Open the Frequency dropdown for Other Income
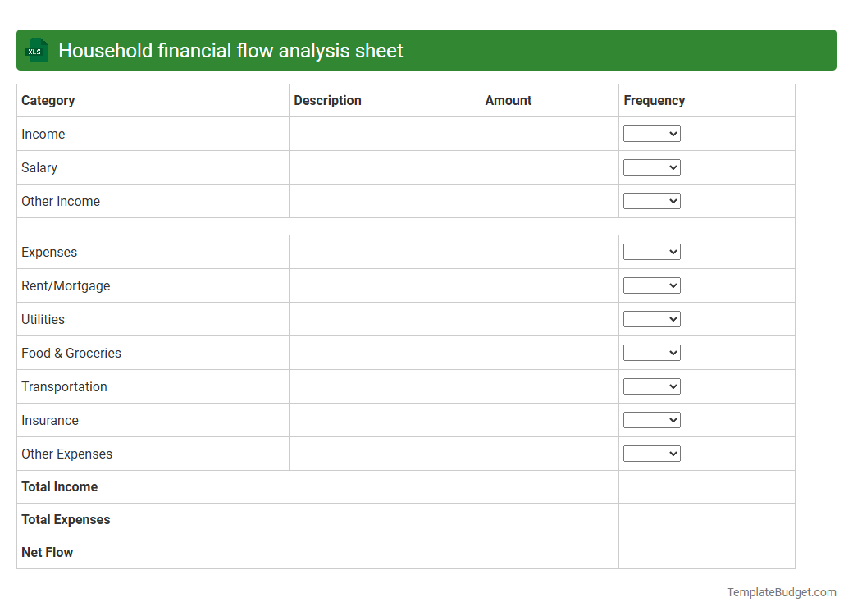853x616 pixels. tap(652, 200)
